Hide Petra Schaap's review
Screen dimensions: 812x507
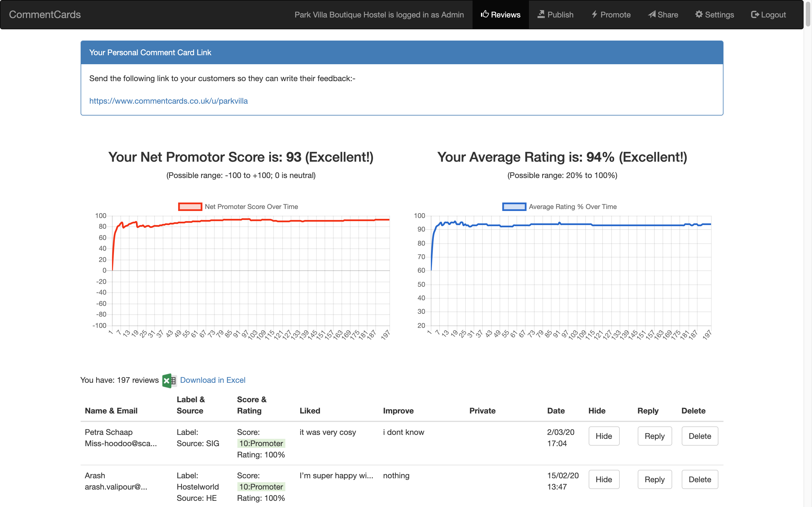point(604,436)
